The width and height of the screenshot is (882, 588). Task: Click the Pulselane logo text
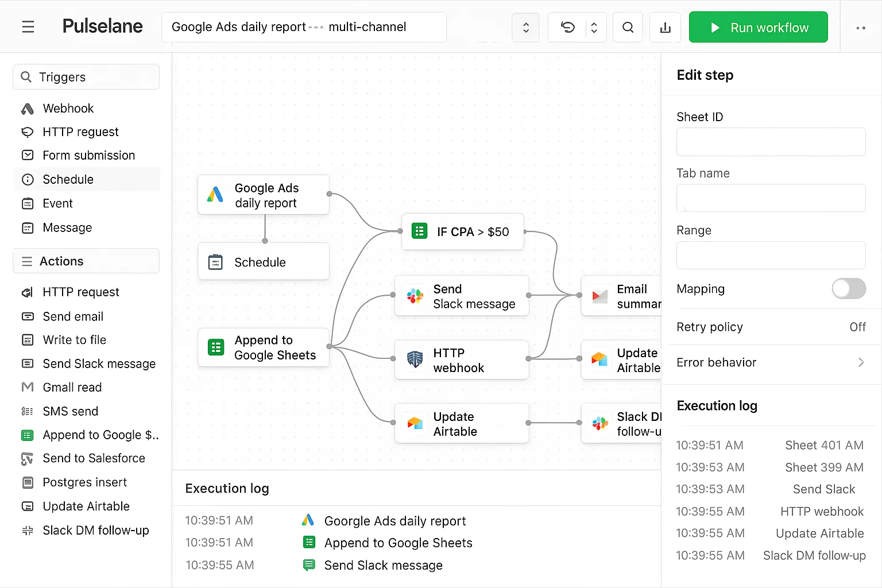point(102,26)
